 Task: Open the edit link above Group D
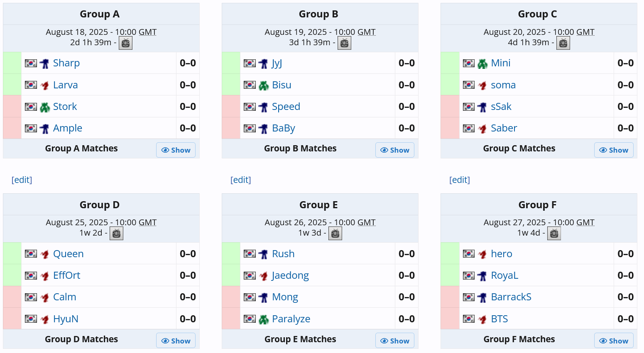22,180
